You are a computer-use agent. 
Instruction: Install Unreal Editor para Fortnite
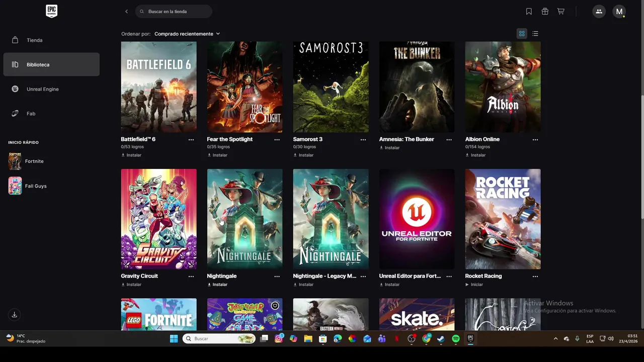pos(389,285)
